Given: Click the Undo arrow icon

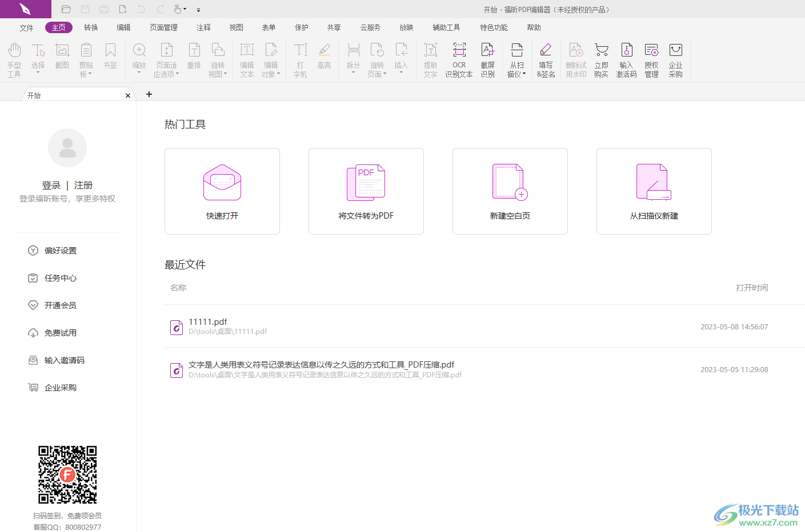Looking at the screenshot, I should 142,9.
